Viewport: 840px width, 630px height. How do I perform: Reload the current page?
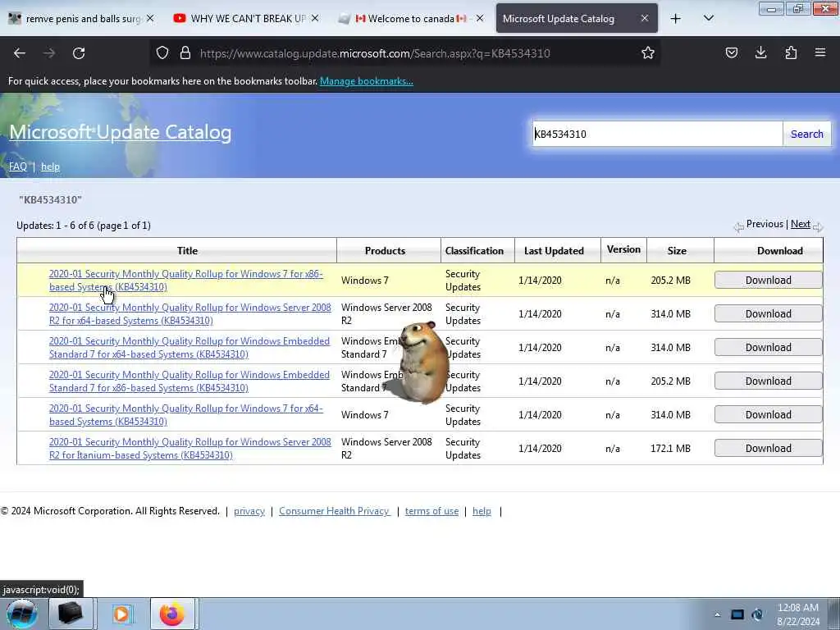click(x=79, y=53)
